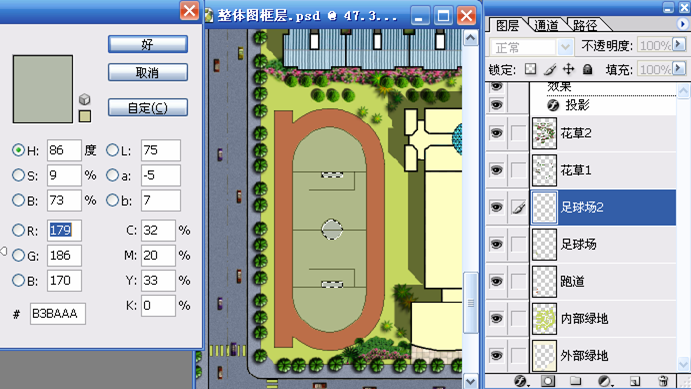Click the lock all padlock icon

pos(587,69)
